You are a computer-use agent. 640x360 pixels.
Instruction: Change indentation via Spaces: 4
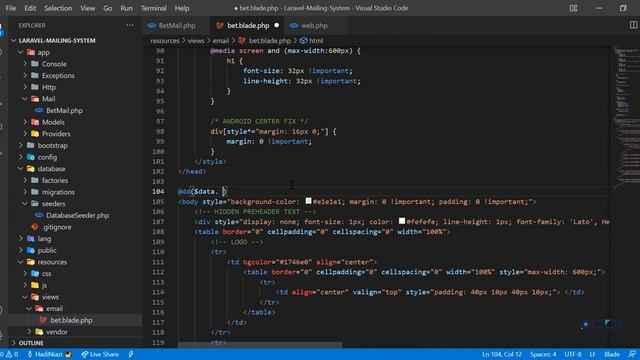[543, 354]
